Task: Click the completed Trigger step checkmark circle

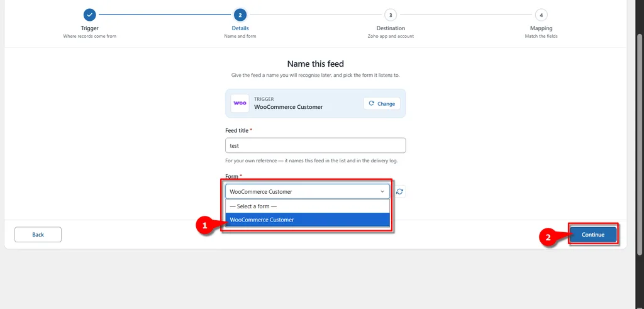Action: coord(89,15)
